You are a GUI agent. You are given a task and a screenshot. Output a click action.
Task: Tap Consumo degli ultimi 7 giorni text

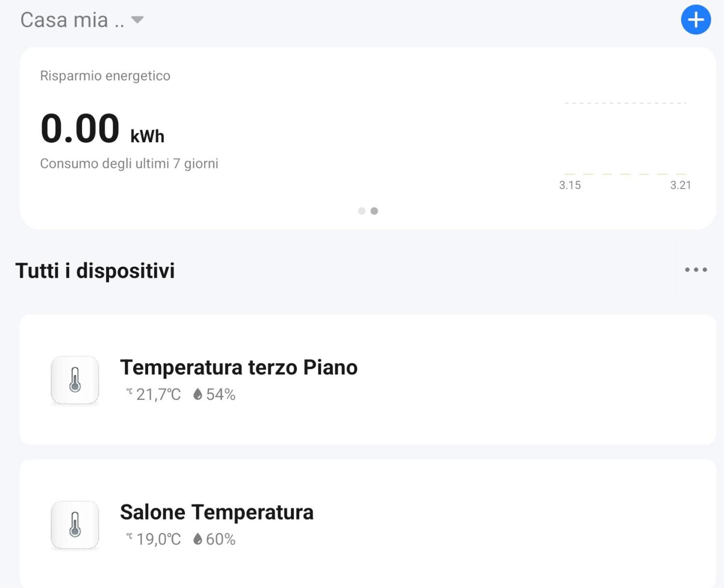pos(129,164)
